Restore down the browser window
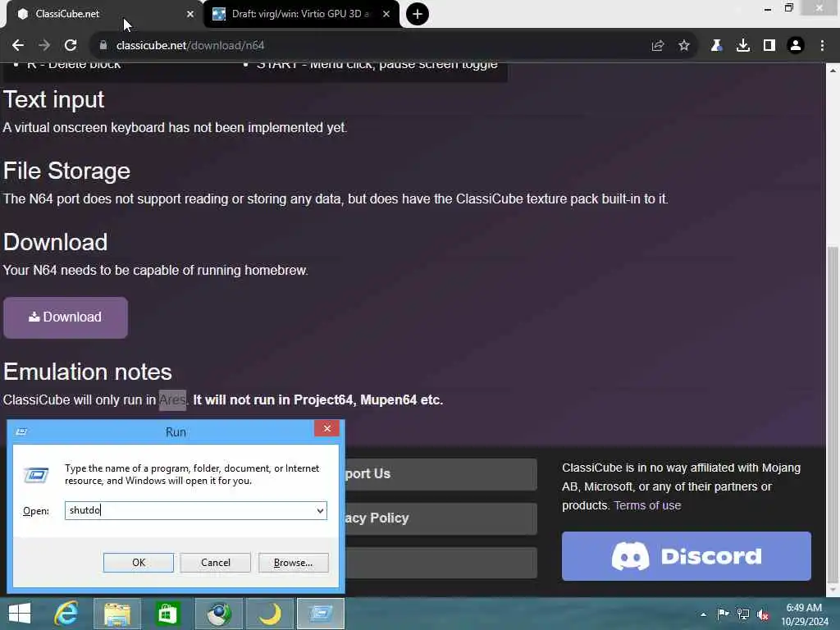The image size is (840, 630). [x=789, y=8]
